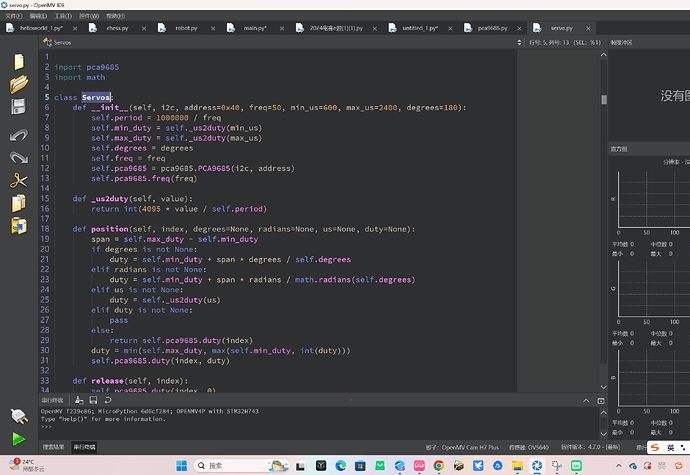Close the servo.py tab
The height and width of the screenshot is (475, 690).
(588, 28)
